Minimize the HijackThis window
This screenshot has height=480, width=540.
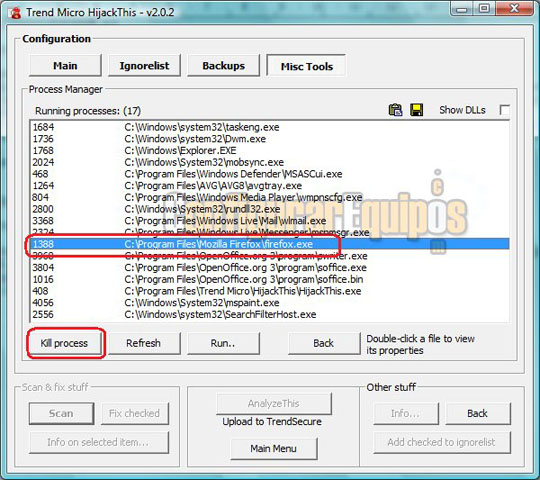click(462, 9)
